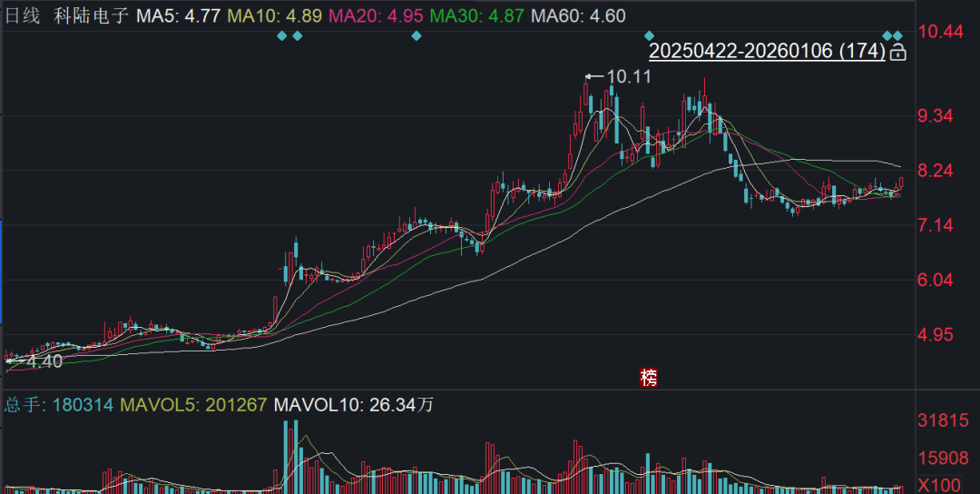This screenshot has height=494, width=980.
Task: Open the 20250422-20260106 date range link
Action: [767, 52]
